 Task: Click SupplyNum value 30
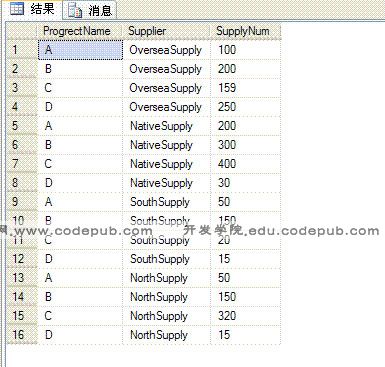click(x=246, y=183)
